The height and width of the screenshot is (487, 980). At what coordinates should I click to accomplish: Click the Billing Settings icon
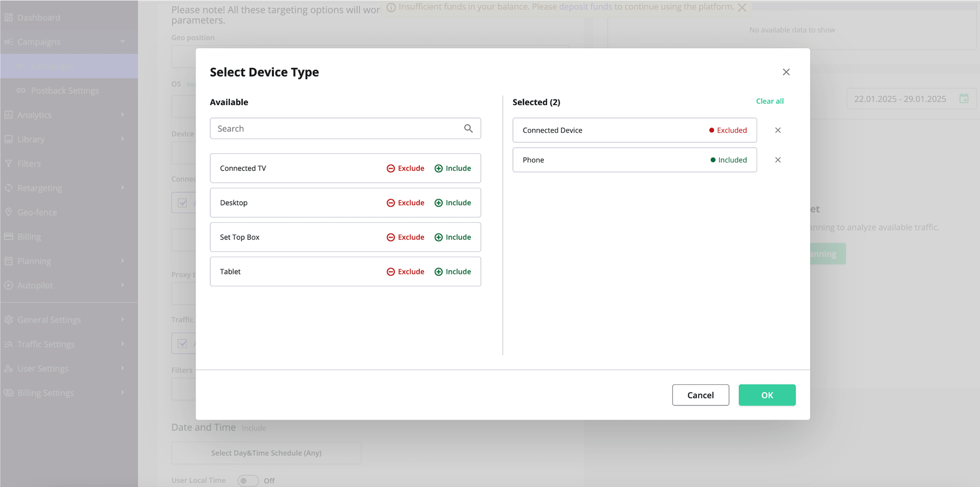8,393
